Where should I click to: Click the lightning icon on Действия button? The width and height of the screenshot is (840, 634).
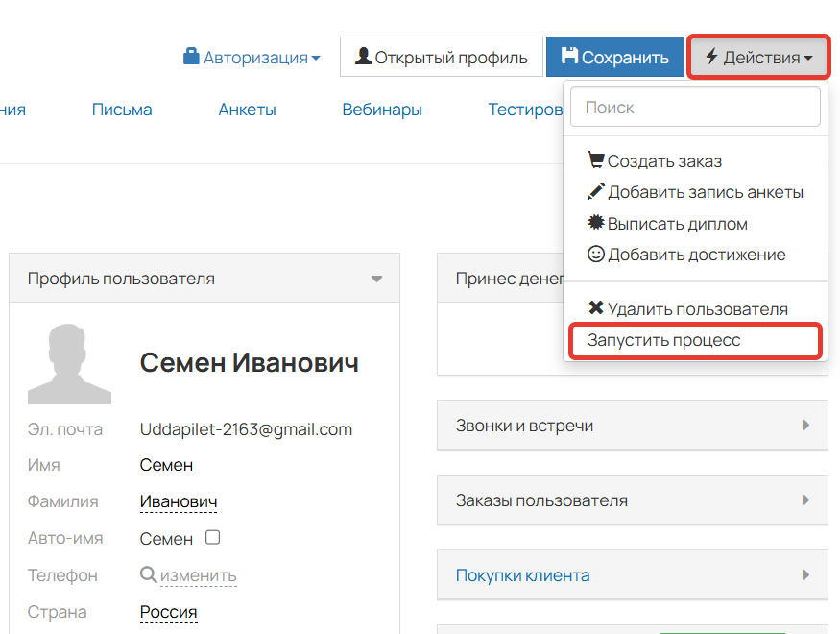(710, 56)
